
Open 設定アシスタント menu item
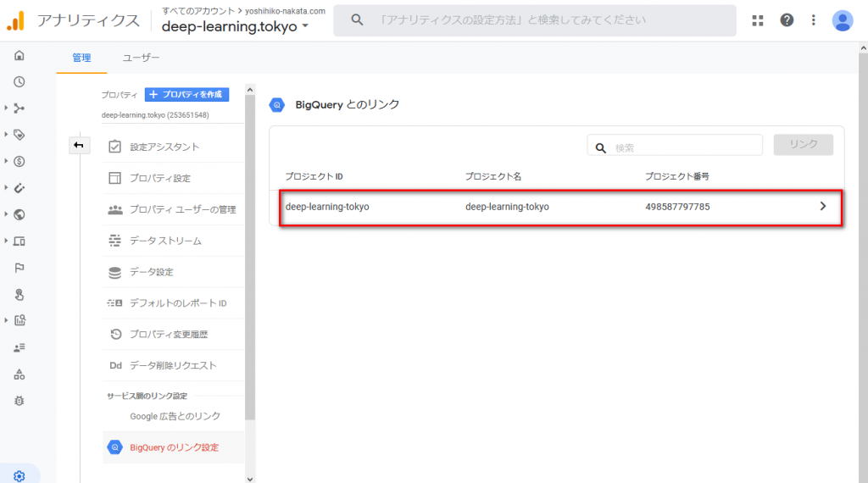click(173, 147)
